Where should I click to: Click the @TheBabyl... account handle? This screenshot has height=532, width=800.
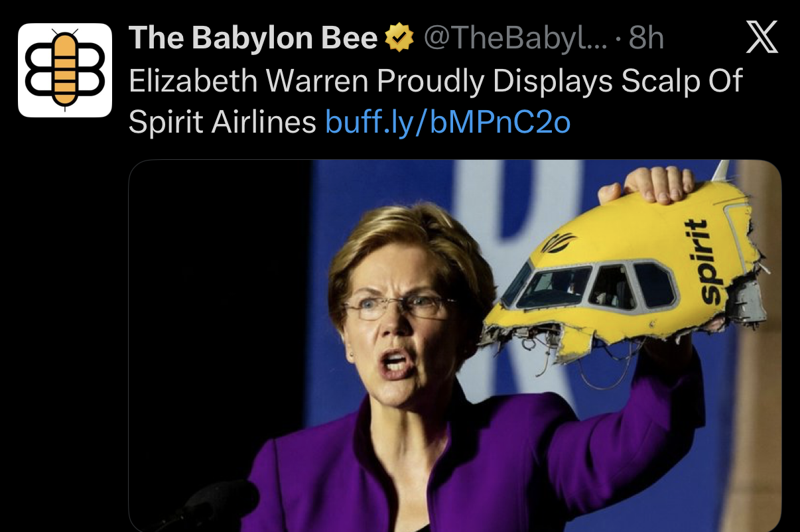click(515, 38)
